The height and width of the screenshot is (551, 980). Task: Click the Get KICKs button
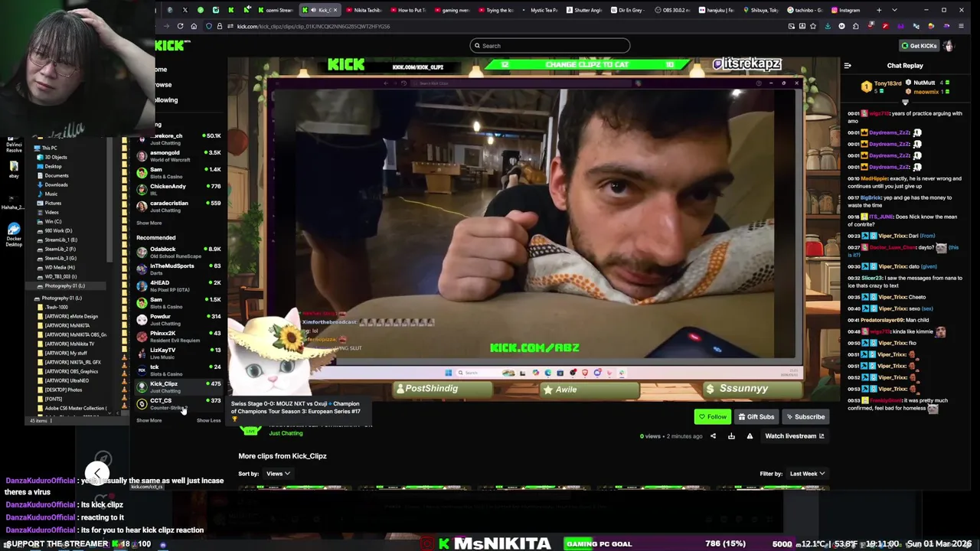click(x=919, y=46)
